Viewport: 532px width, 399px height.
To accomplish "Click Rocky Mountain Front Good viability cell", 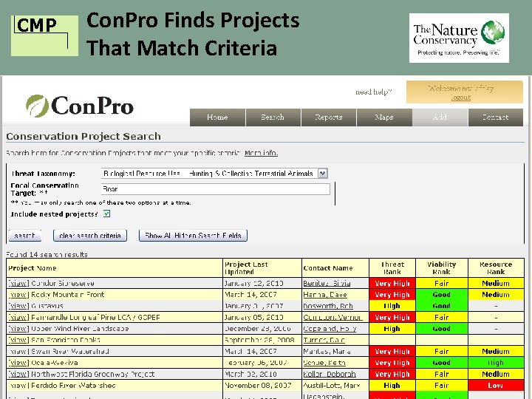I will [x=442, y=295].
